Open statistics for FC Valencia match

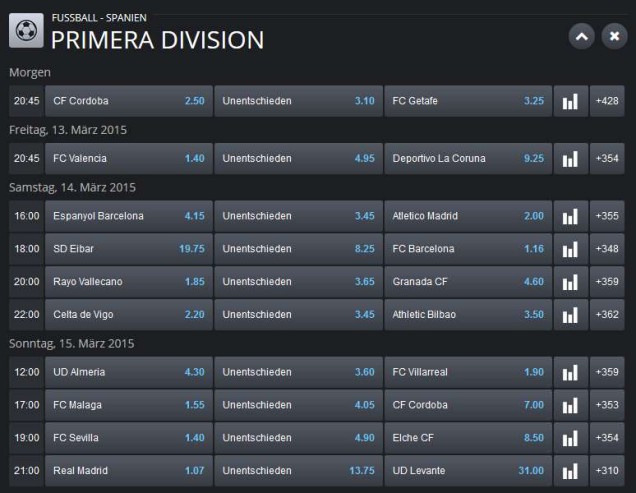570,159
